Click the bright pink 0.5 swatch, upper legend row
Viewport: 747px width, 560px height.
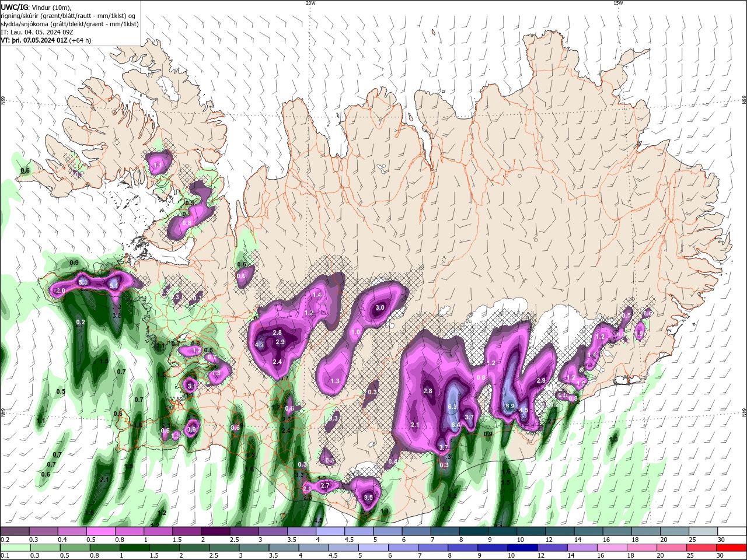pyautogui.click(x=100, y=531)
